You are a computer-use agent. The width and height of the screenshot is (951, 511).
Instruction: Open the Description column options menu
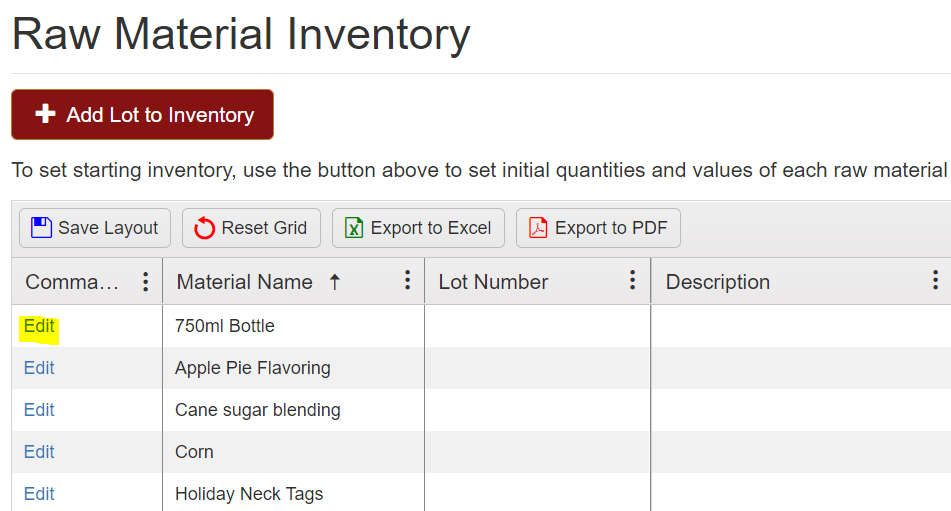tap(935, 281)
